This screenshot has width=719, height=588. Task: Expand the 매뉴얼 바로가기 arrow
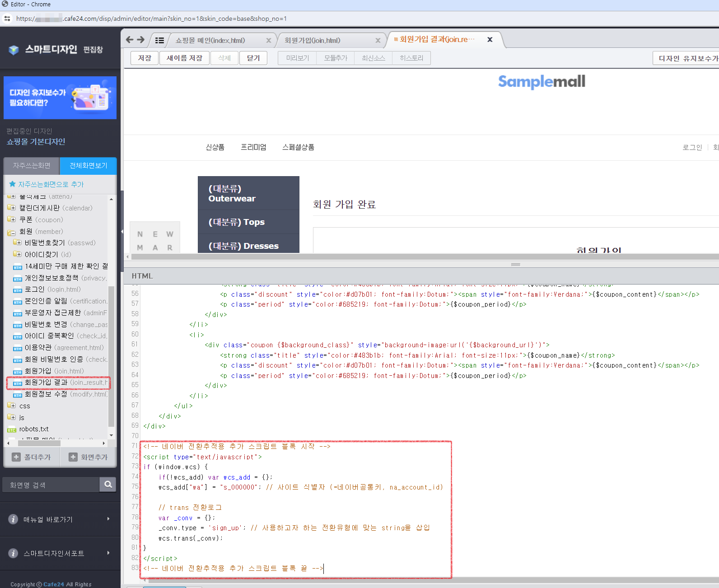pyautogui.click(x=108, y=519)
